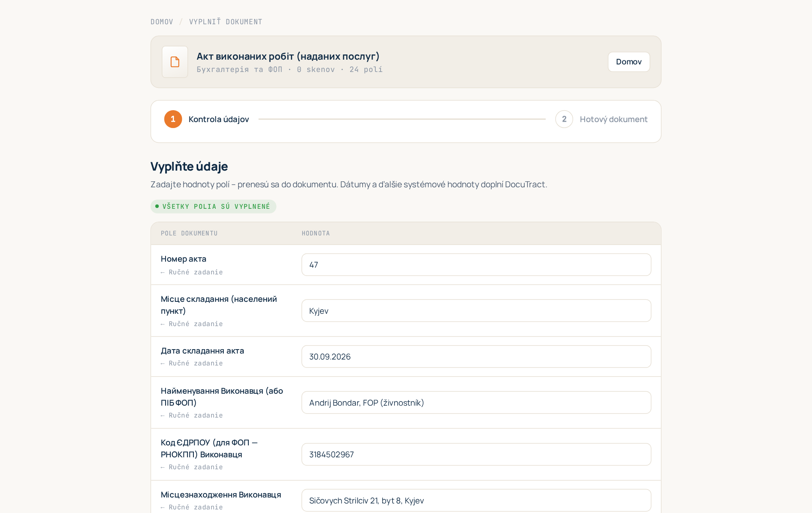Click the Місце складання (населений пункт) label

[x=219, y=305]
